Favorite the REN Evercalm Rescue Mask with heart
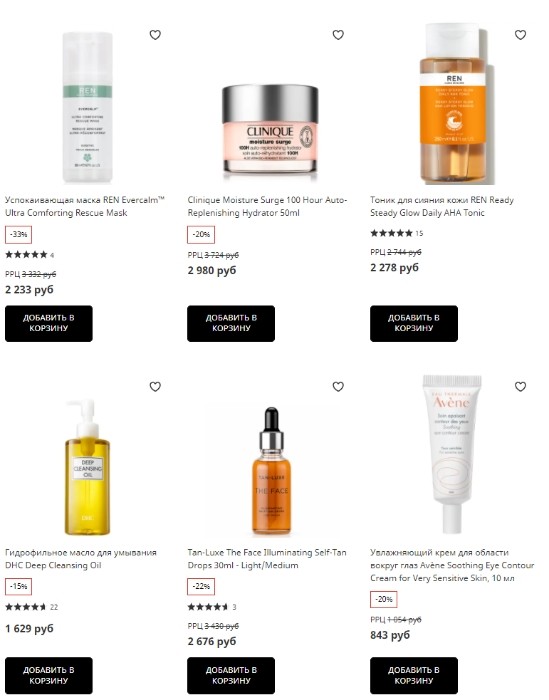This screenshot has width=549, height=700. (x=155, y=35)
